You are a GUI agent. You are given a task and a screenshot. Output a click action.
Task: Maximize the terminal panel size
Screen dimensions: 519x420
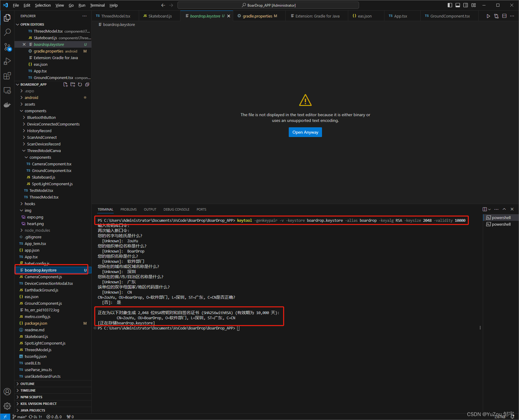[504, 209]
